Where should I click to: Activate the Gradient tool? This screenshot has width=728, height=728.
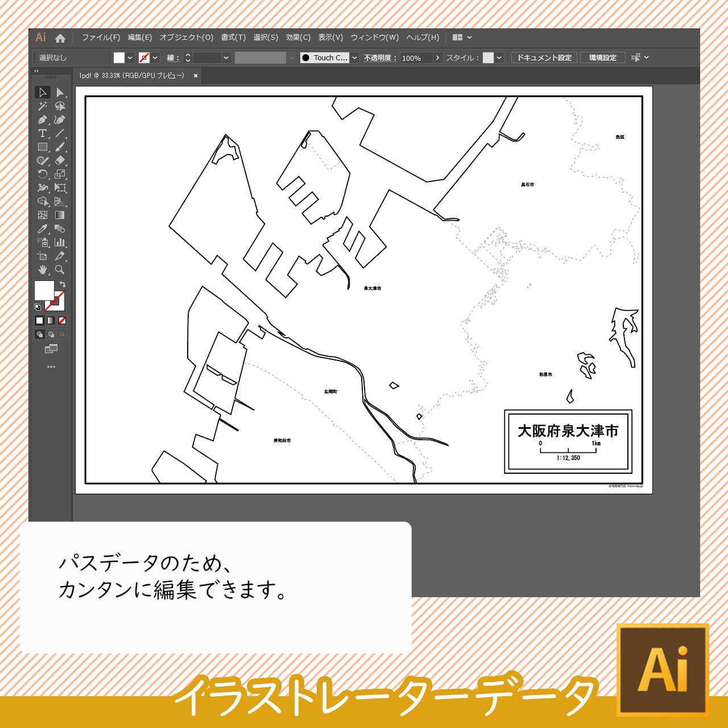click(60, 215)
